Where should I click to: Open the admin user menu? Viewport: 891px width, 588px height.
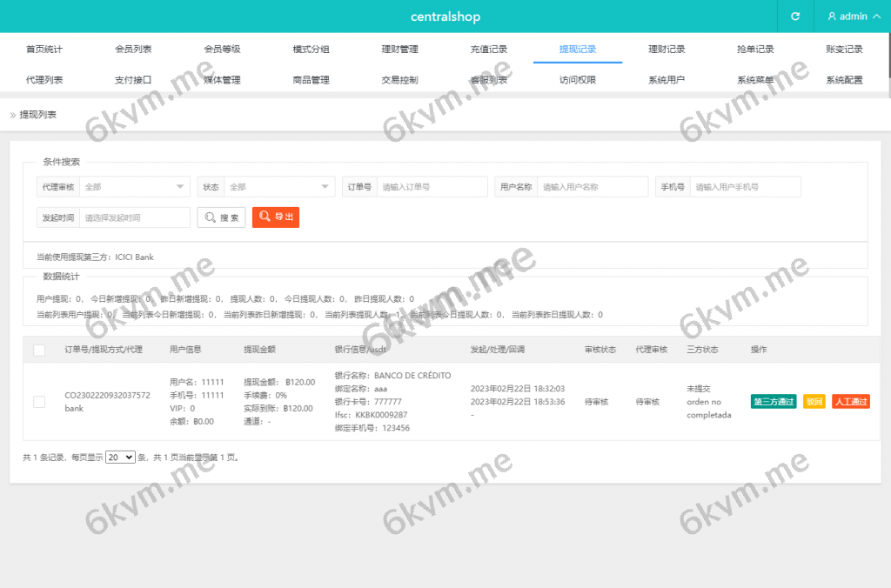click(852, 17)
